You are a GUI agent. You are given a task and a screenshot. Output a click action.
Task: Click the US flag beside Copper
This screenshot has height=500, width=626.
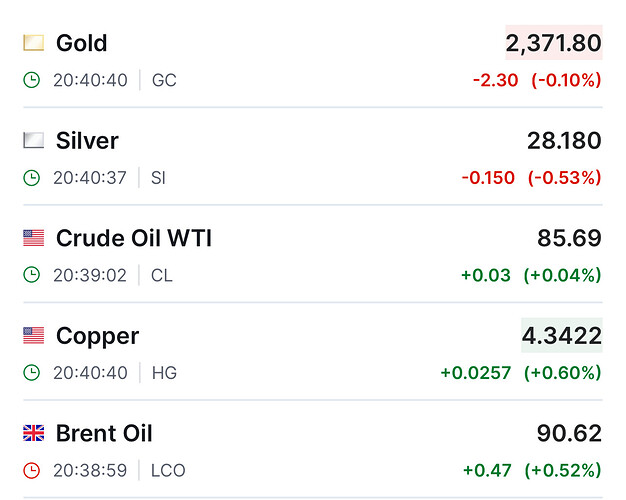coord(34,335)
